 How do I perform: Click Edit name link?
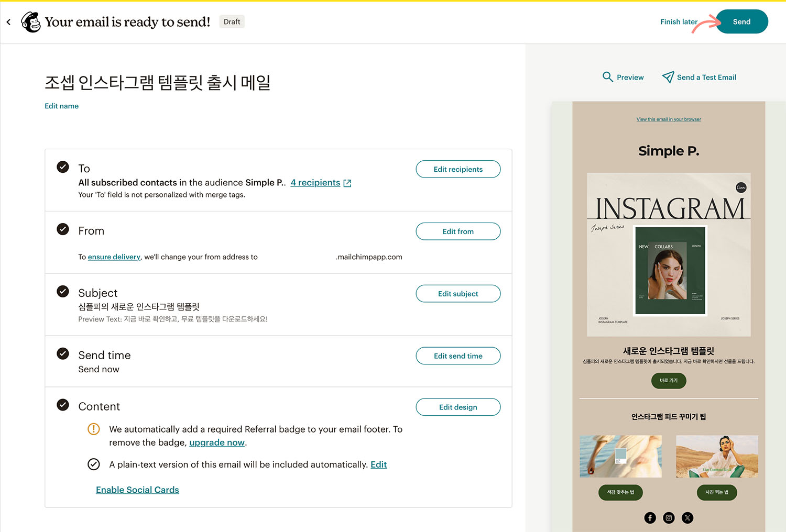61,106
